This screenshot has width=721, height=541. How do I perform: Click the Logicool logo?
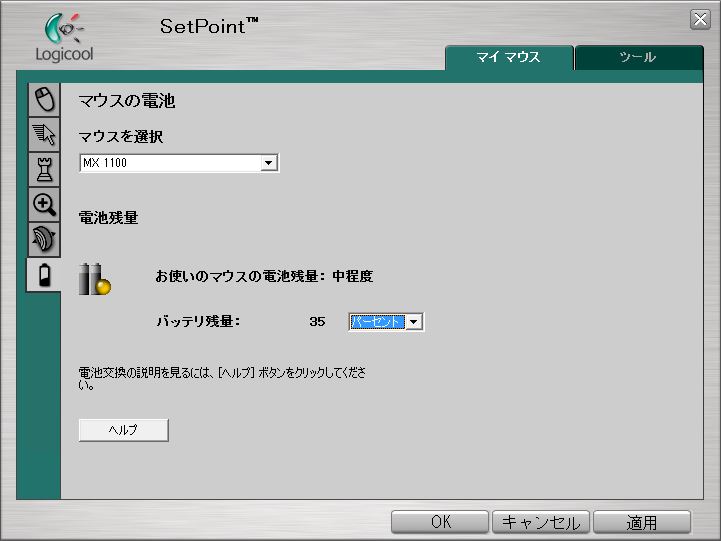[64, 38]
